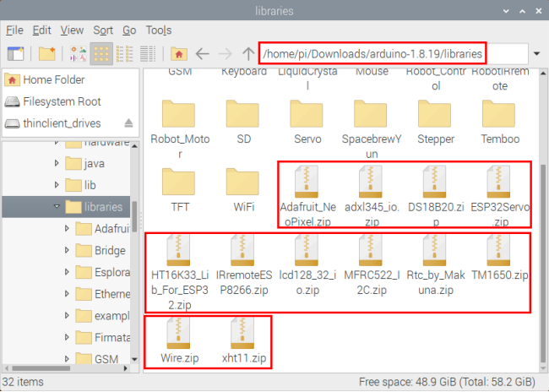549x392 pixels.
Task: Navigate back with the left arrow
Action: (x=203, y=54)
